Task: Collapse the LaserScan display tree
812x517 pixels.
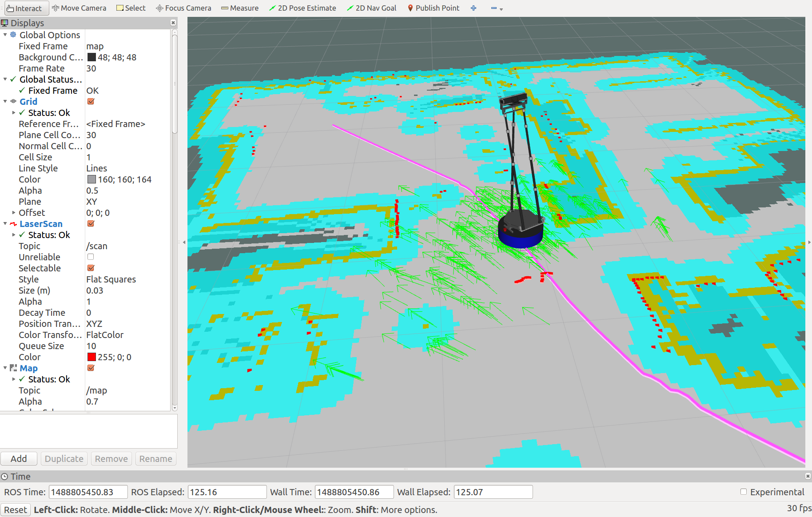Action: coord(5,224)
